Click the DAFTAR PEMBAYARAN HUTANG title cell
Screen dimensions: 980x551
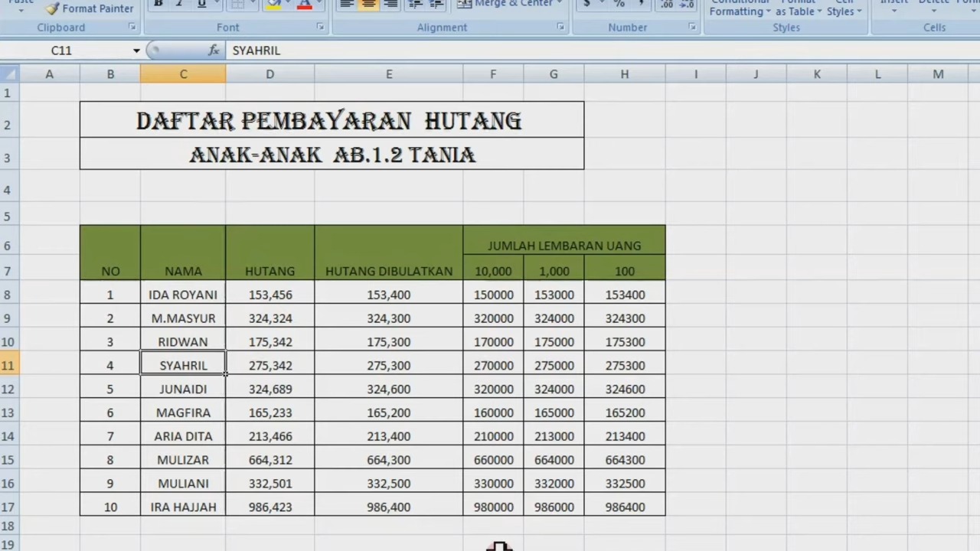tap(332, 120)
